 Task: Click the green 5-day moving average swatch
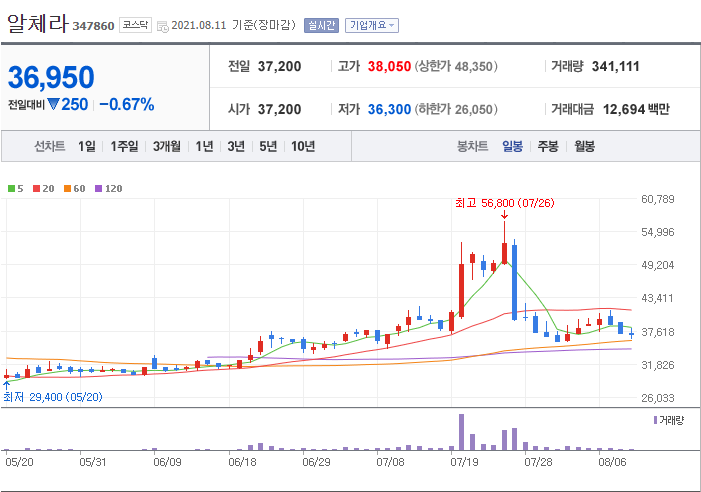(x=12, y=189)
